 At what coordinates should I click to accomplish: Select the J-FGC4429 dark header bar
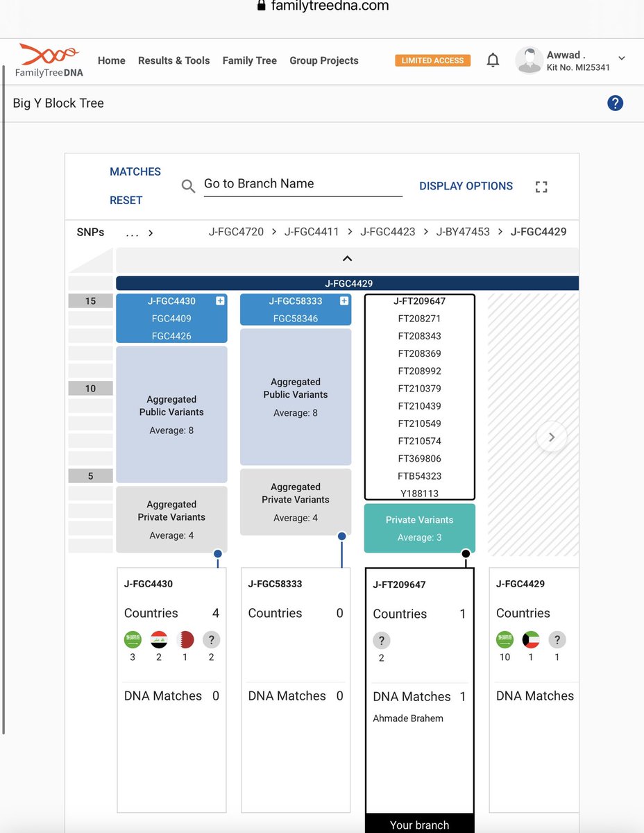click(x=348, y=283)
